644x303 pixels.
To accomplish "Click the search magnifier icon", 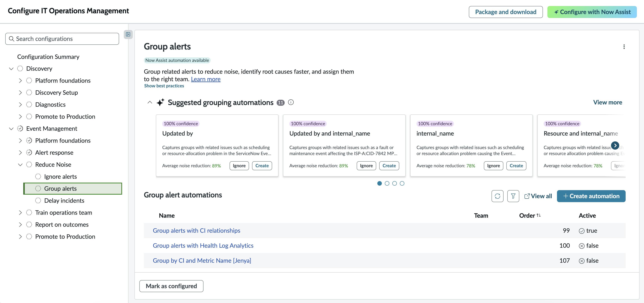I will 11,39.
